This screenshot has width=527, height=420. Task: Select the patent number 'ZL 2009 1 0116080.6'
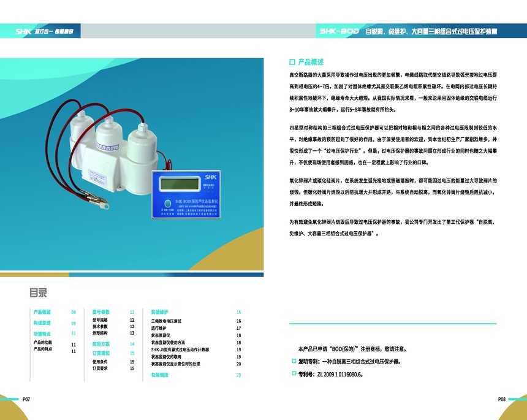339,374
